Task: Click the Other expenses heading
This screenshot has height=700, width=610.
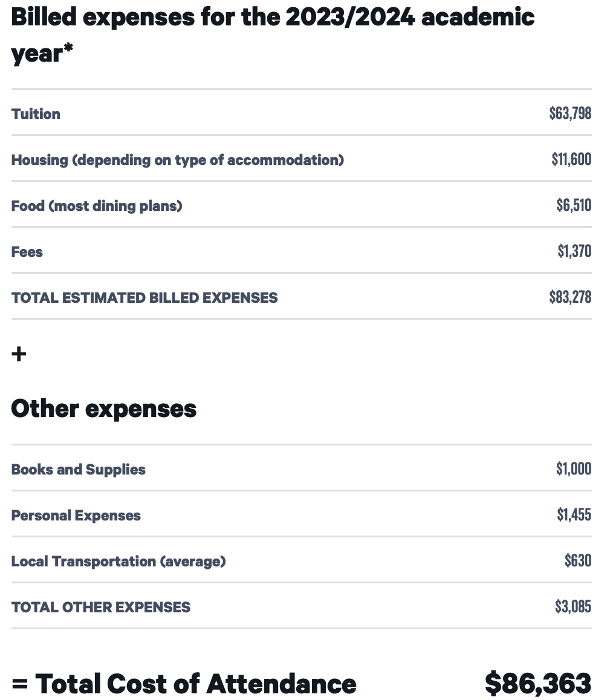Action: coord(104,409)
